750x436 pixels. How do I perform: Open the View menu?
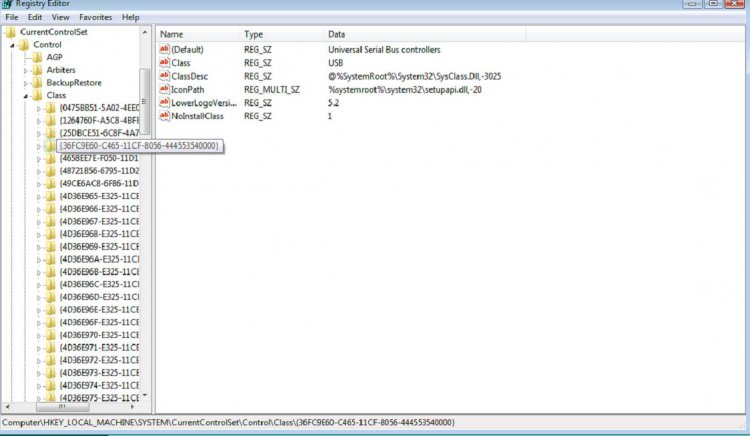tap(60, 17)
